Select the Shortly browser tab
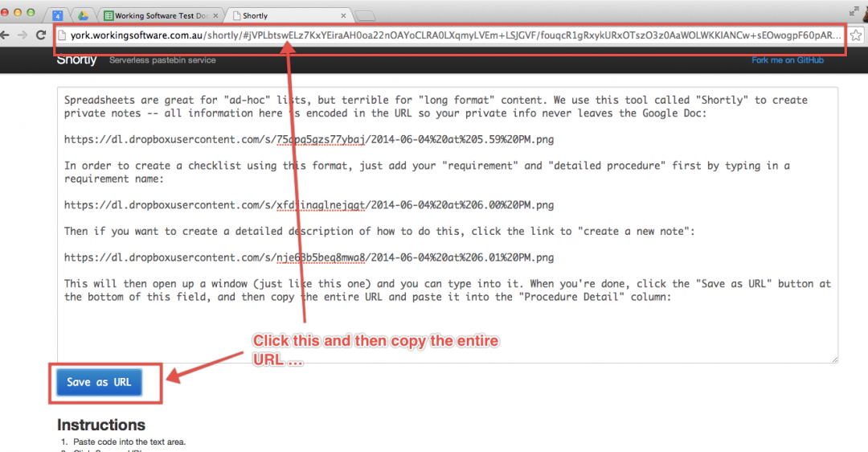868x452 pixels. 288,15
